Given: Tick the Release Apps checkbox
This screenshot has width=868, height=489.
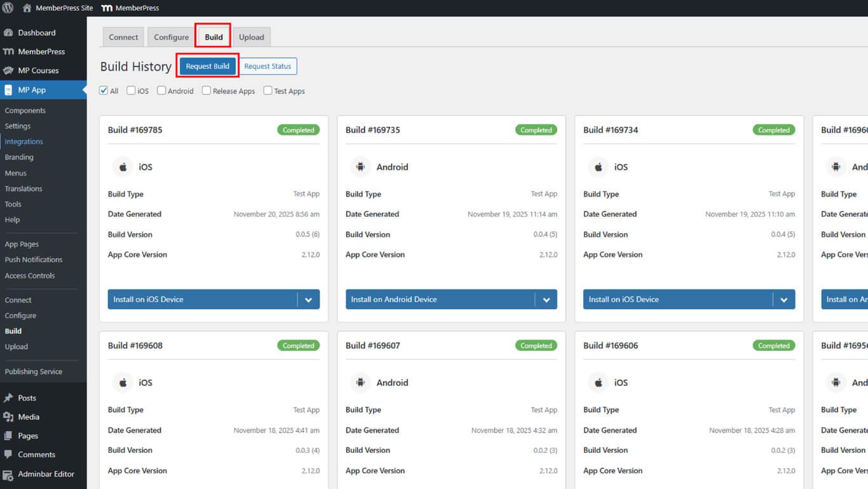Looking at the screenshot, I should pos(207,91).
